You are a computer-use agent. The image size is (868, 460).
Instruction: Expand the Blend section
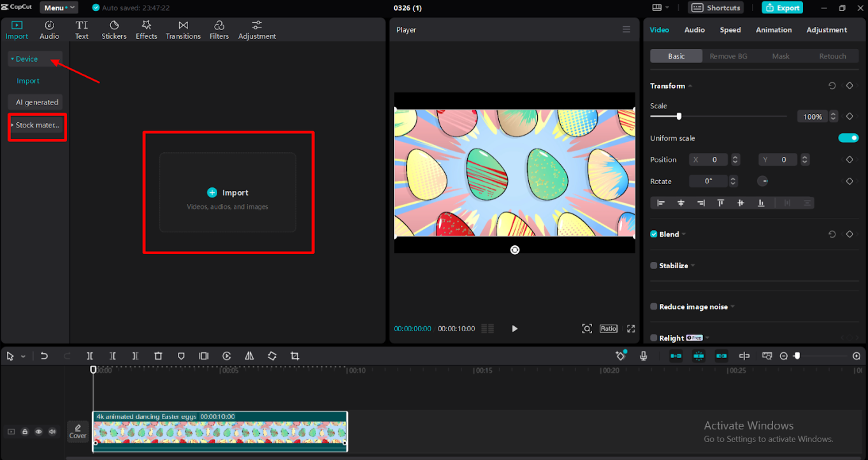click(683, 234)
